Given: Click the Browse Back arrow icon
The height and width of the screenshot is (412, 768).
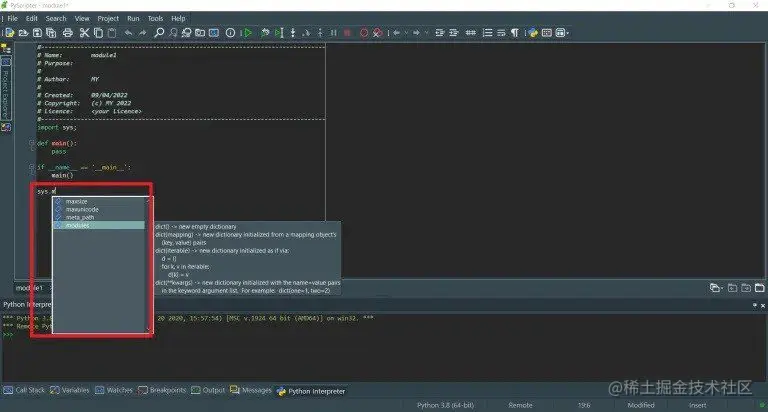Looking at the screenshot, I should tap(396, 33).
